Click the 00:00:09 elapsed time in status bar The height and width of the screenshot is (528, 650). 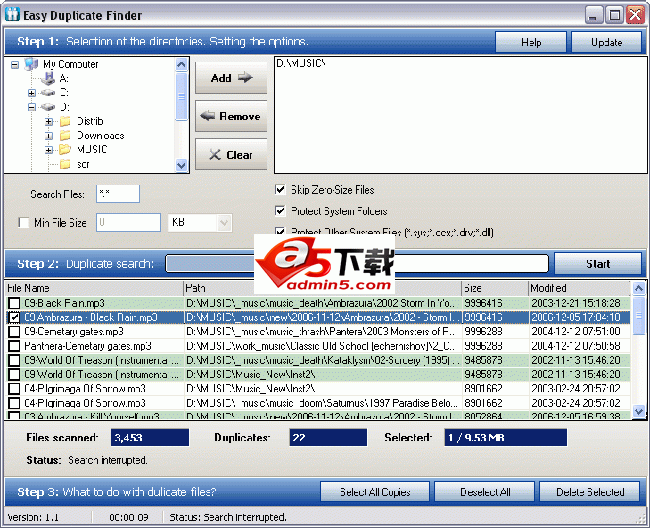[129, 517]
